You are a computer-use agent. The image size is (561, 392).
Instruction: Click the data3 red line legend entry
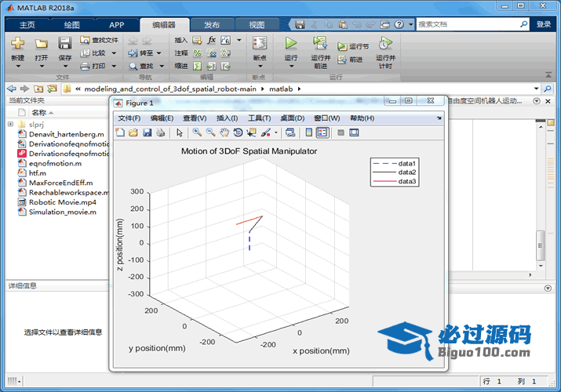395,181
